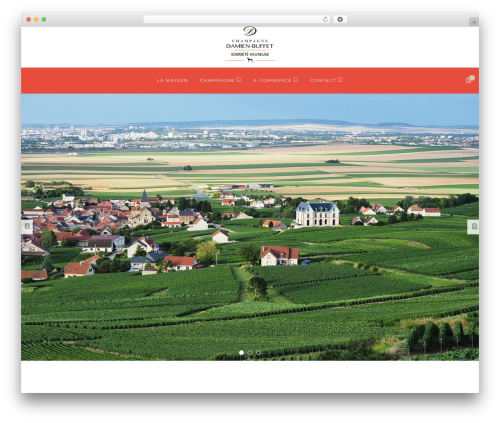Select second slider pagination dot
This screenshot has width=500, height=423.
click(x=250, y=353)
